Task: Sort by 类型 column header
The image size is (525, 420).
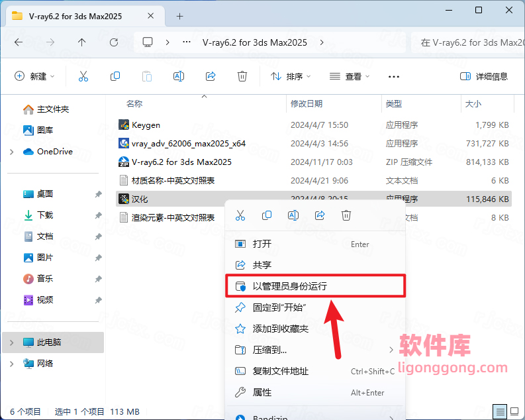Action: tap(393, 104)
